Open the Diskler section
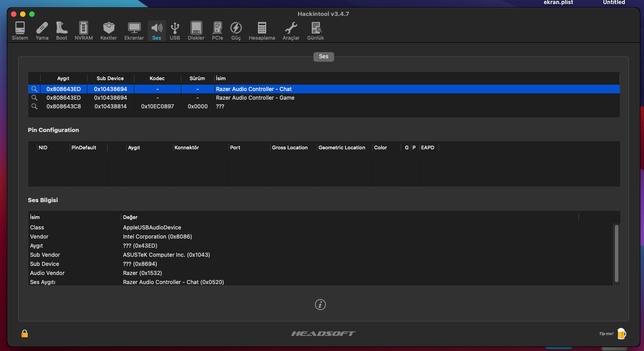 pos(196,31)
